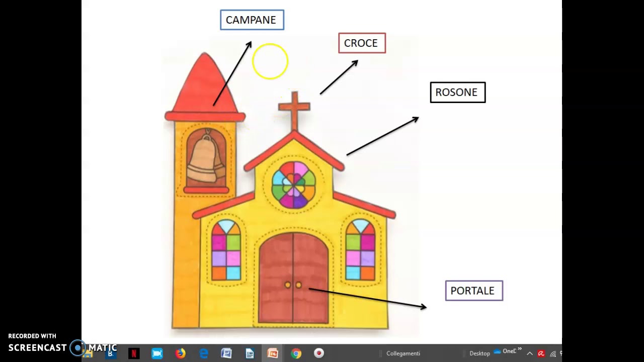
Task: Click the Desktop toolbar label
Action: (479, 353)
